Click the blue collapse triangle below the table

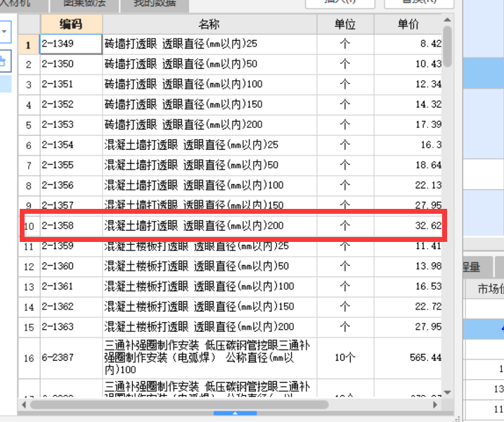235,414
